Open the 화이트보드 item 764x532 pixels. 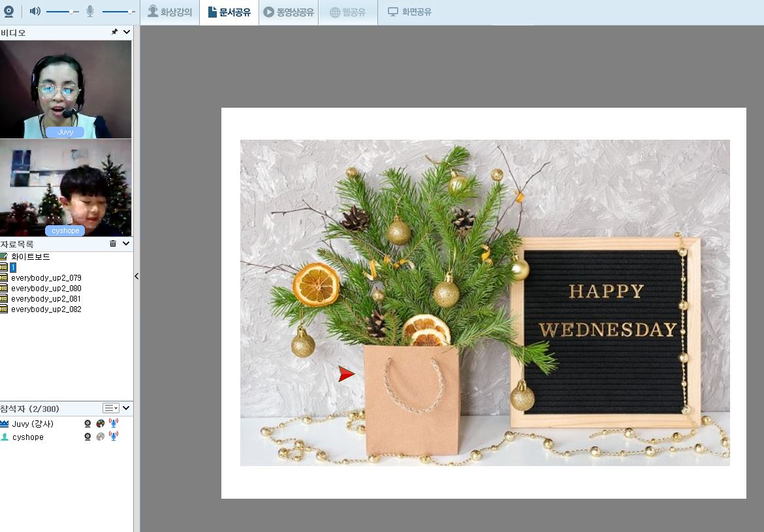tap(30, 257)
